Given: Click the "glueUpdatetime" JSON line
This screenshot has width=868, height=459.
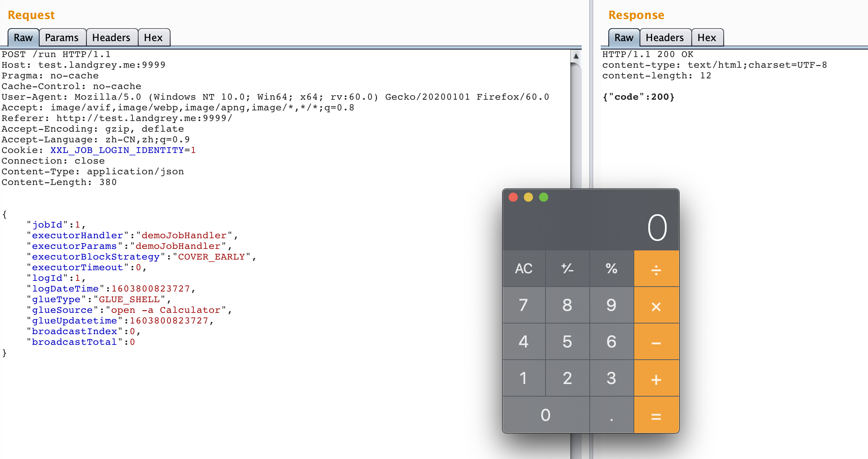Looking at the screenshot, I should (120, 321).
